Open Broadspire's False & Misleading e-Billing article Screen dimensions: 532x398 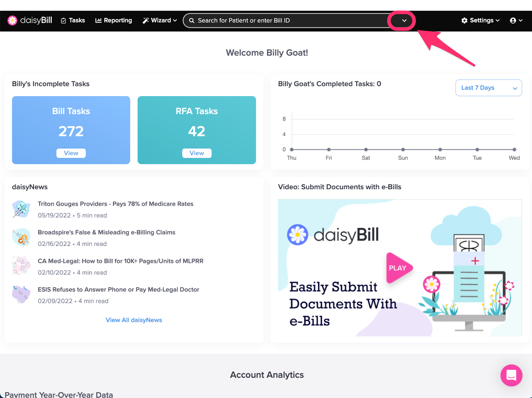point(106,232)
